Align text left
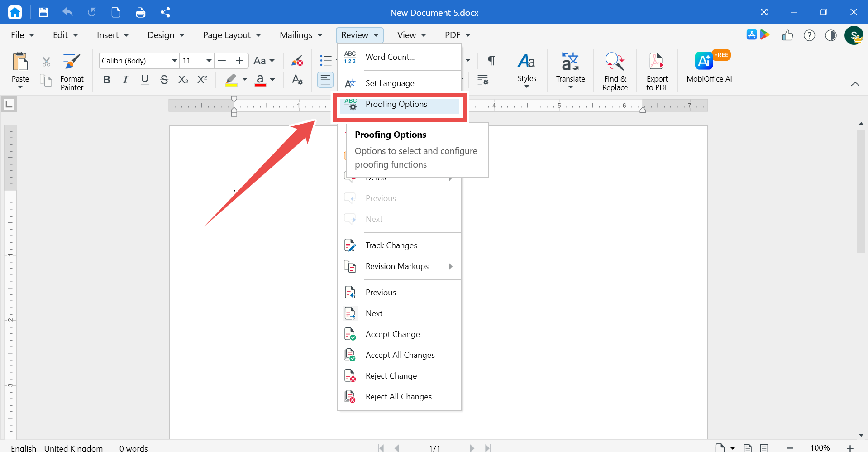 coord(325,80)
